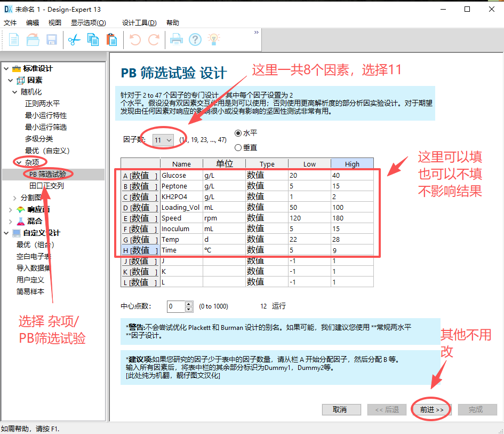Open an existing design file

(32, 40)
